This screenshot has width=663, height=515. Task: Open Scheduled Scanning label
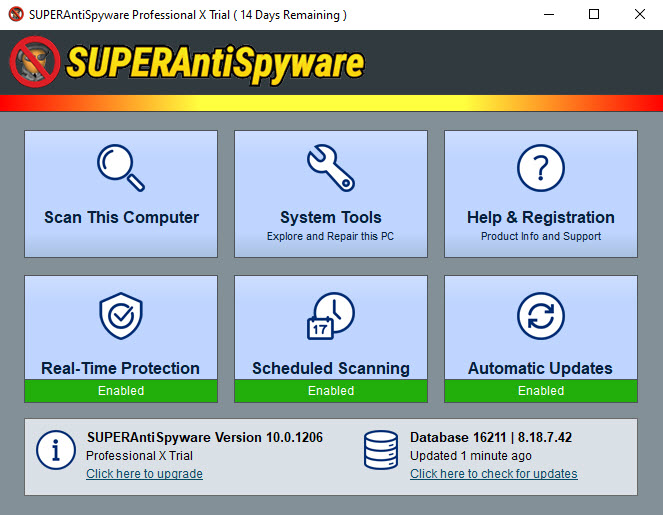tap(331, 368)
